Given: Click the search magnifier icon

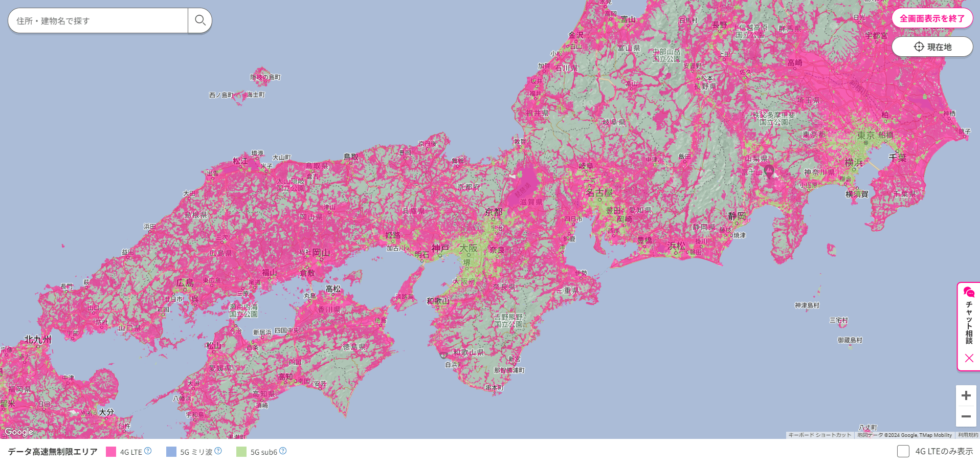Looking at the screenshot, I should point(200,20).
